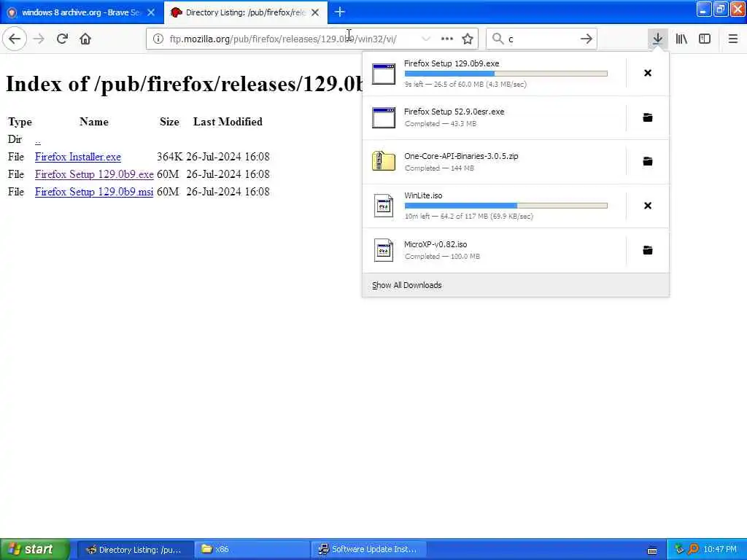Go back with the back arrow button
This screenshot has width=747, height=560.
click(x=15, y=39)
